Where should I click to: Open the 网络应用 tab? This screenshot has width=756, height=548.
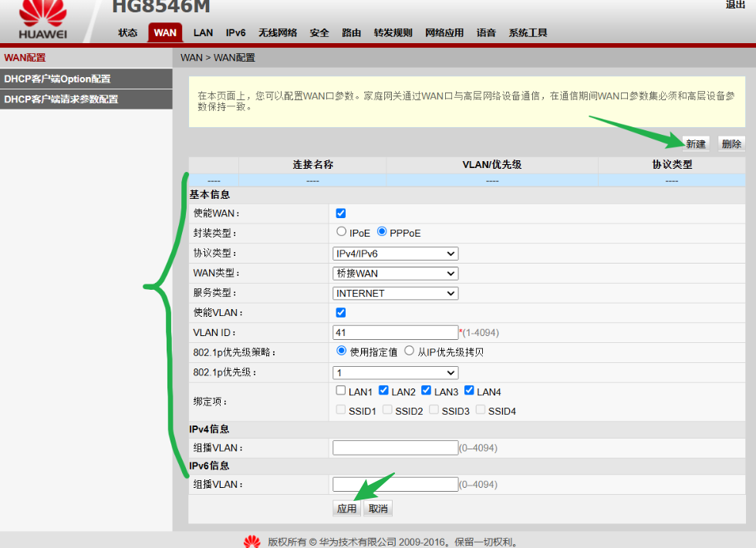click(x=444, y=32)
